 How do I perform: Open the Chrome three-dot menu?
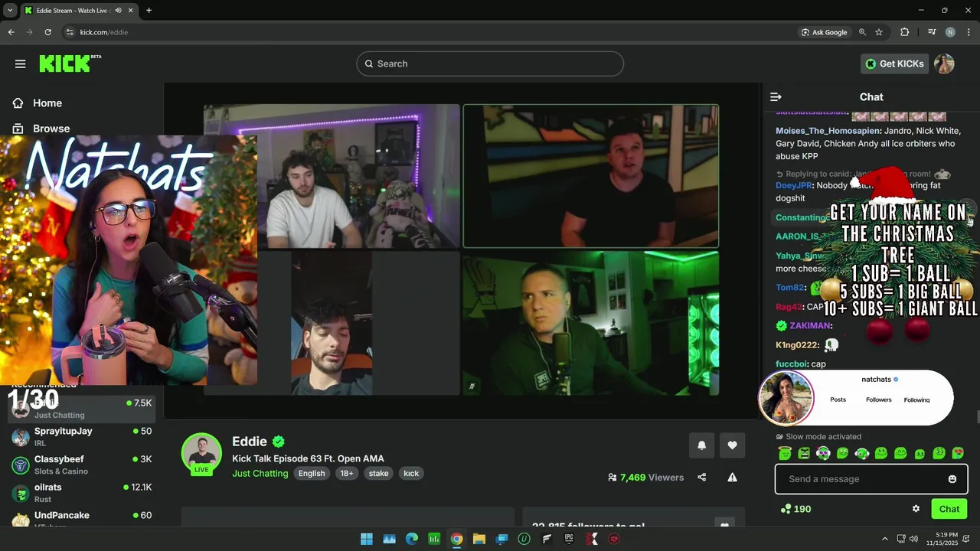pyautogui.click(x=969, y=32)
